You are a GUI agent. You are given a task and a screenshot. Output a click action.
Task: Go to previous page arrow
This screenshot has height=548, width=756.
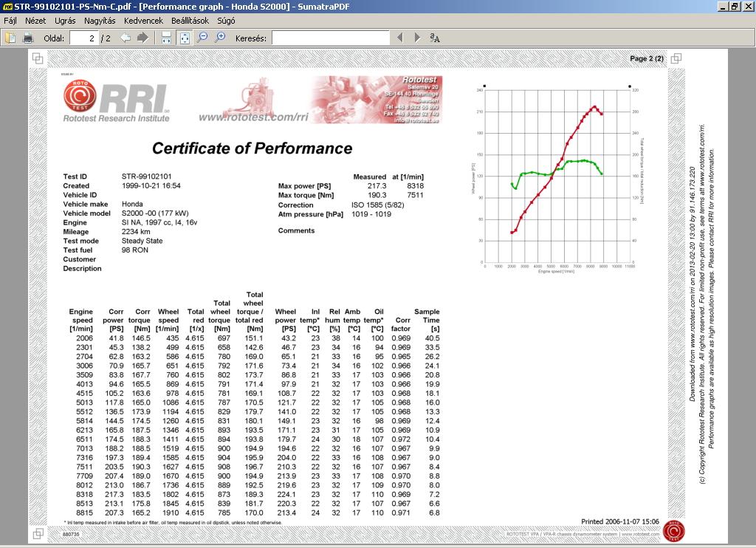[x=126, y=38]
